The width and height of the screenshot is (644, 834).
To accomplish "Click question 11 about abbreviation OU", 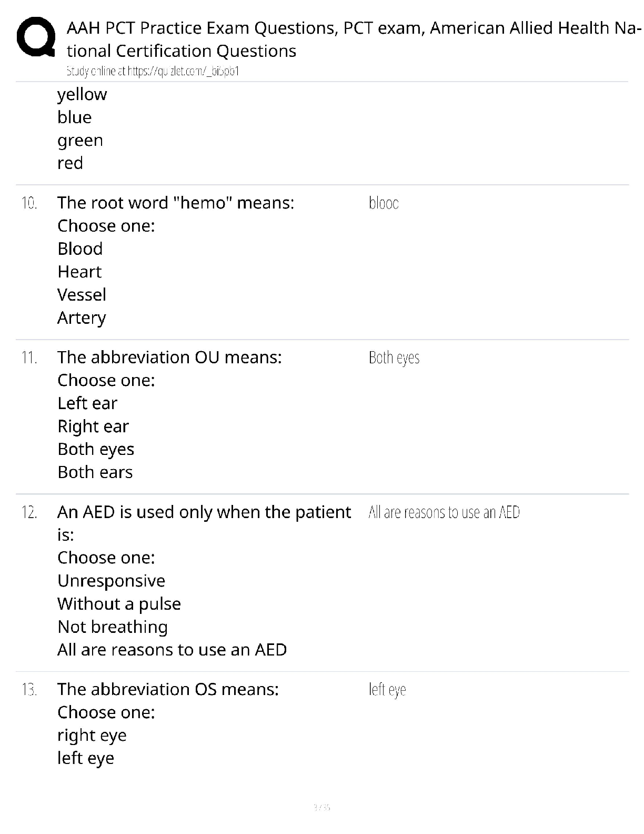I will click(169, 358).
